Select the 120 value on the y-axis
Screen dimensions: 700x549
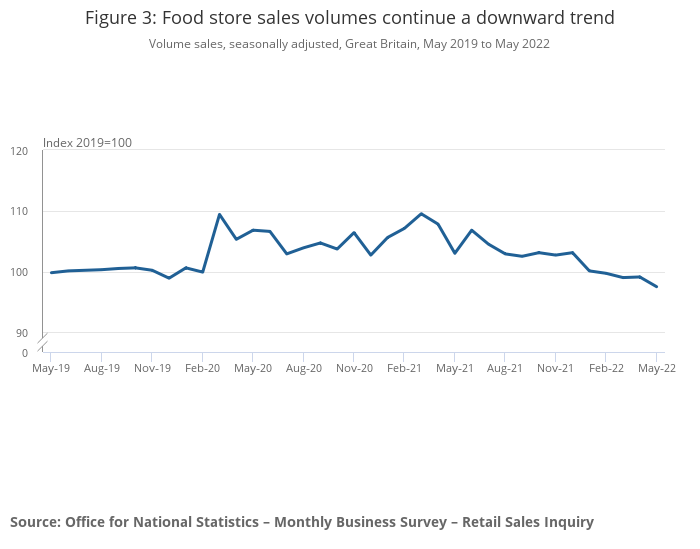click(x=20, y=151)
